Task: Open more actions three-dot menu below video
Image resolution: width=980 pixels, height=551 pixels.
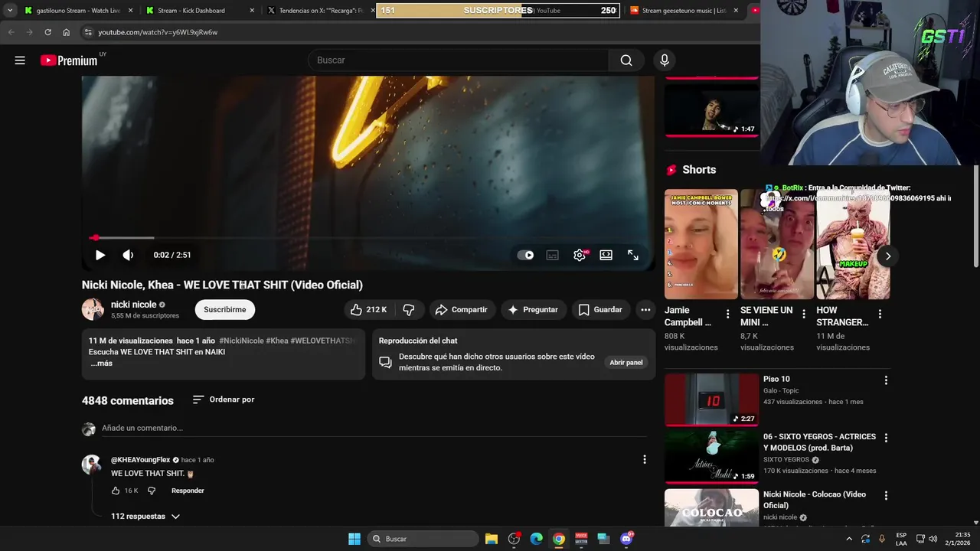Action: pos(645,309)
